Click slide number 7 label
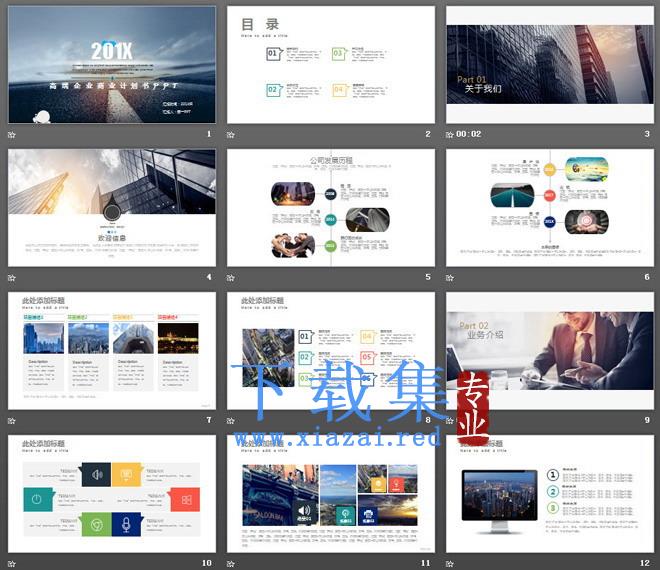The height and width of the screenshot is (570, 660). (209, 420)
